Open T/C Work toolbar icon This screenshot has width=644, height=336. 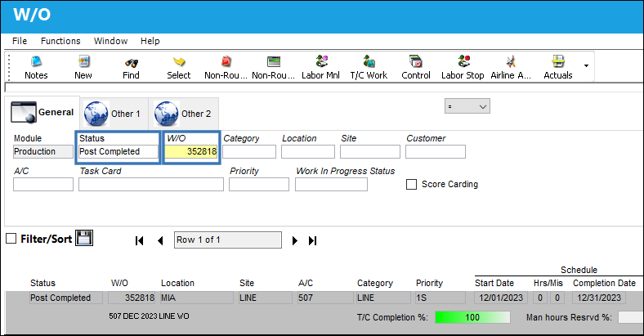[369, 61]
